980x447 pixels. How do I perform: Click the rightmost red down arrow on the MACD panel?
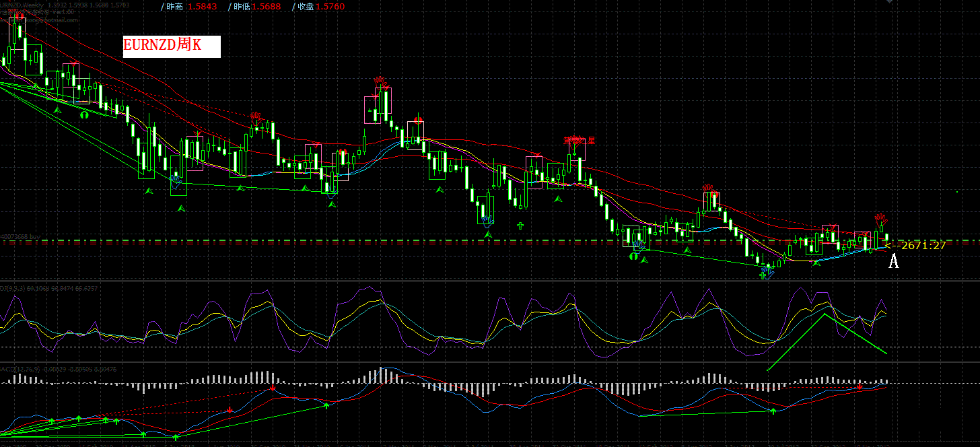point(860,386)
